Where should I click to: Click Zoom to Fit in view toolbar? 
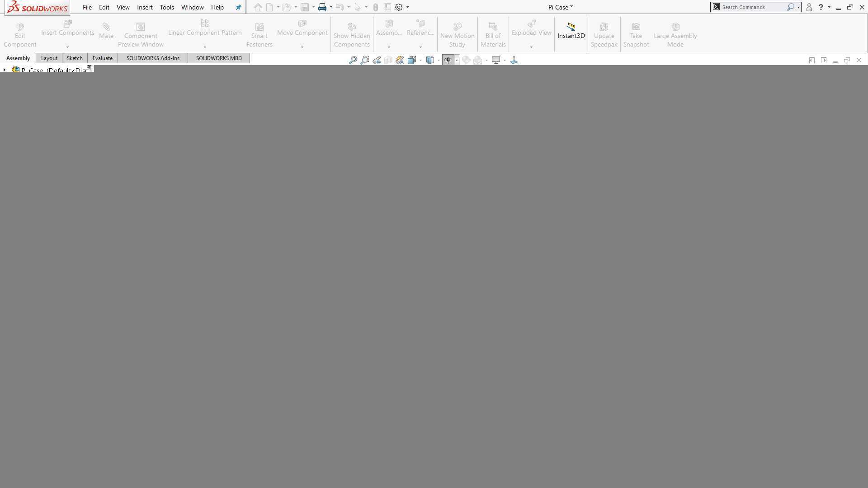[353, 60]
